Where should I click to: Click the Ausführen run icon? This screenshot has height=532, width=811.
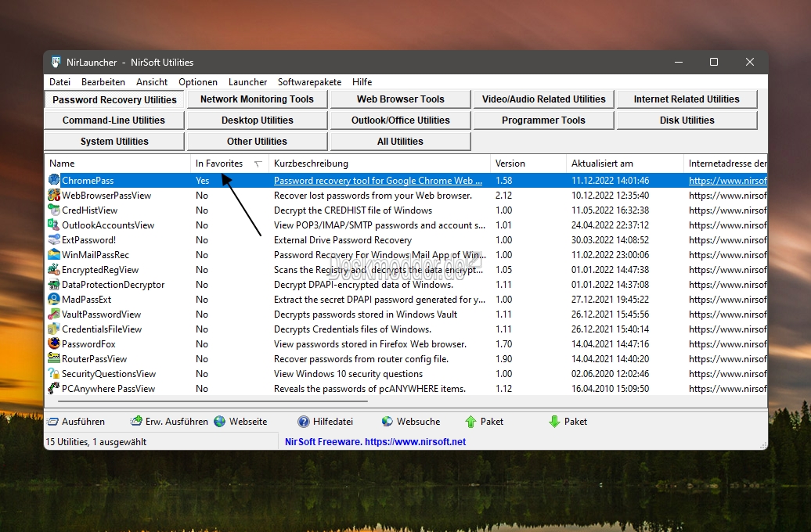coord(52,422)
